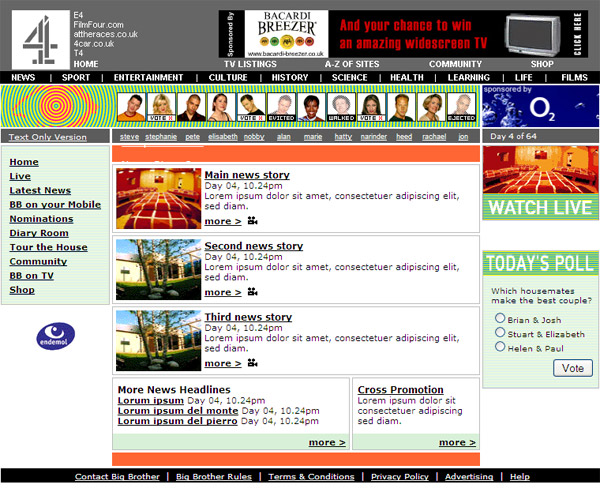Open the Diary Room link

[x=39, y=233]
